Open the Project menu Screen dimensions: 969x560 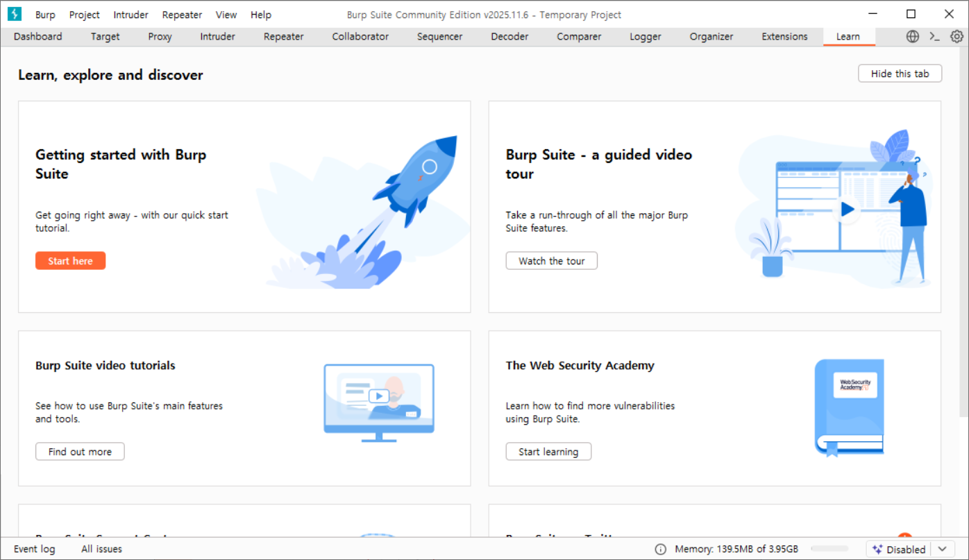coord(85,15)
